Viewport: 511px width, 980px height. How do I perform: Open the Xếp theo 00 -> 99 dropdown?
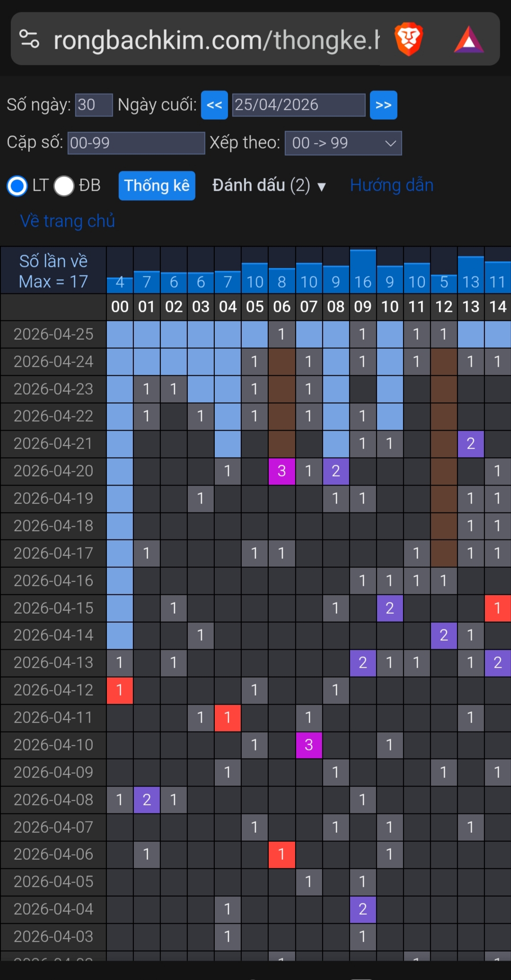343,143
